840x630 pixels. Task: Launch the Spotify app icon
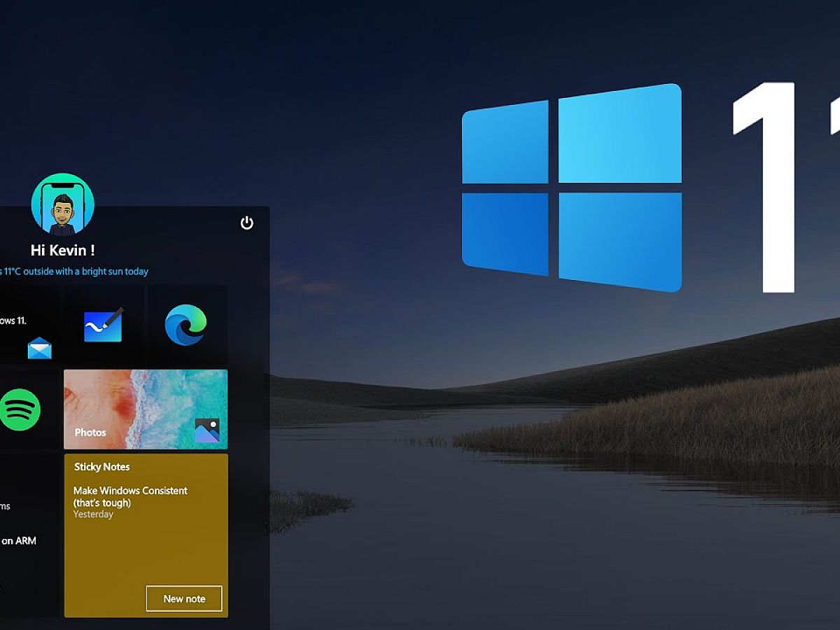pos(20,409)
